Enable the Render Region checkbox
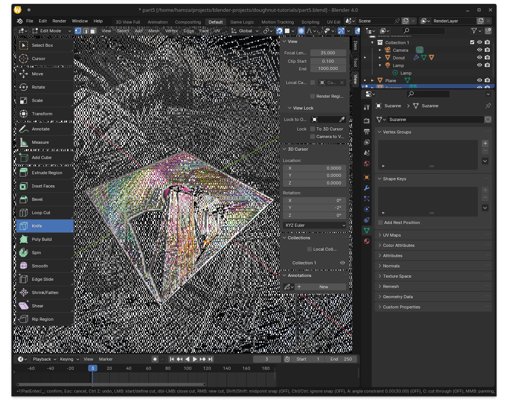Screen dimensions: 508x420 [313, 96]
